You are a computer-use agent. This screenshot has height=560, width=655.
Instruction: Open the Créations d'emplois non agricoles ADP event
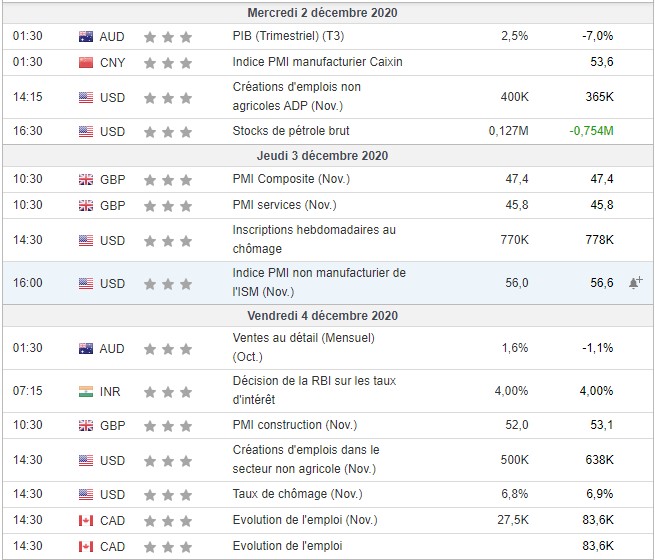pyautogui.click(x=296, y=98)
